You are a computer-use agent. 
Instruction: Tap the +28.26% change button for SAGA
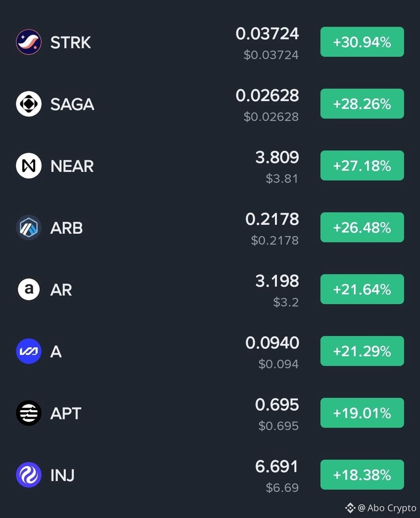[362, 104]
